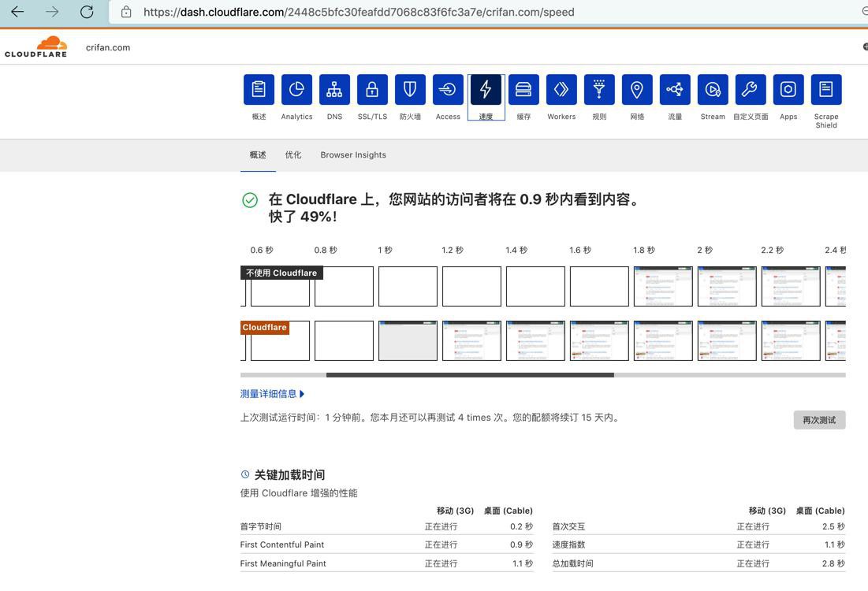Switch to the 优化 sub-tab
The image size is (868, 591).
click(293, 155)
